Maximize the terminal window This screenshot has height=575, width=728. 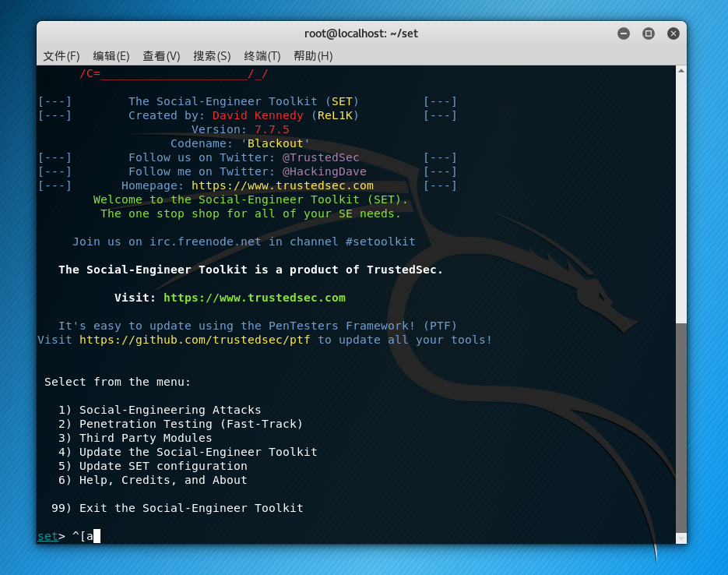point(649,34)
